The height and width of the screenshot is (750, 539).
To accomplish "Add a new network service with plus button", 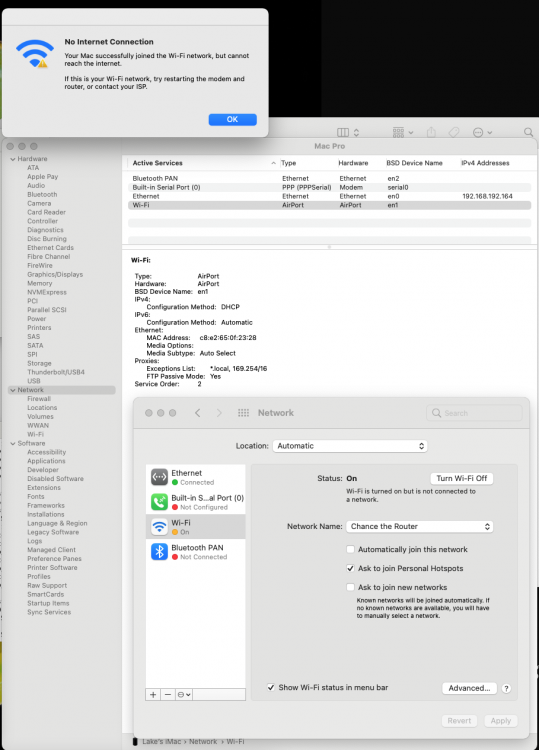I will tap(153, 695).
